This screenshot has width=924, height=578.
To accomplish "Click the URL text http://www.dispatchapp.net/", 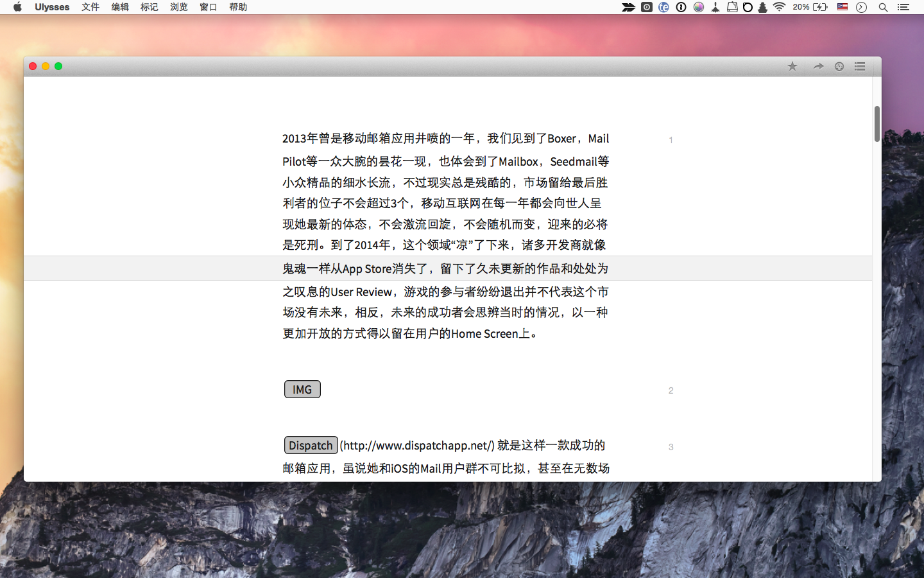I will click(417, 445).
